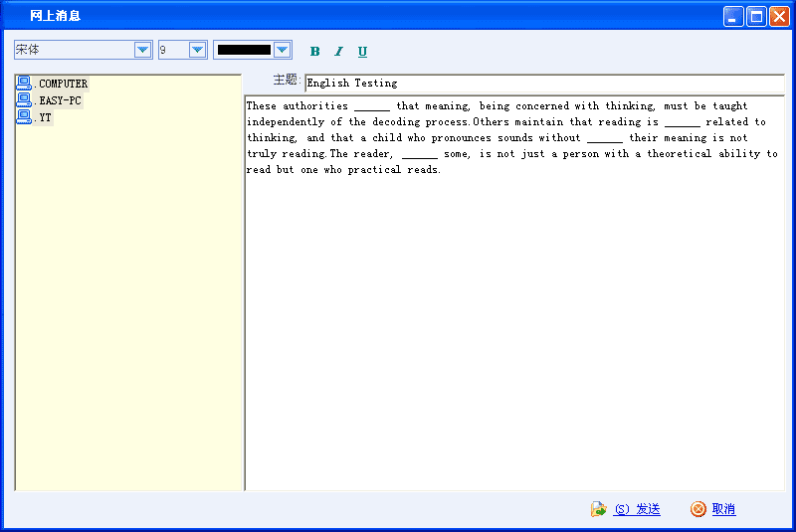
Task: Click the 发送 send link
Action: (637, 509)
